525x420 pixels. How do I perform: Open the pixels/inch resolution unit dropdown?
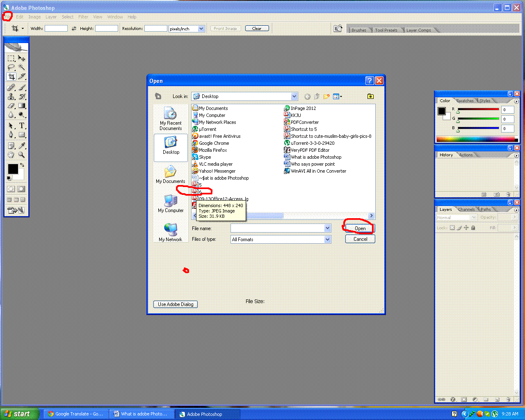[x=201, y=29]
